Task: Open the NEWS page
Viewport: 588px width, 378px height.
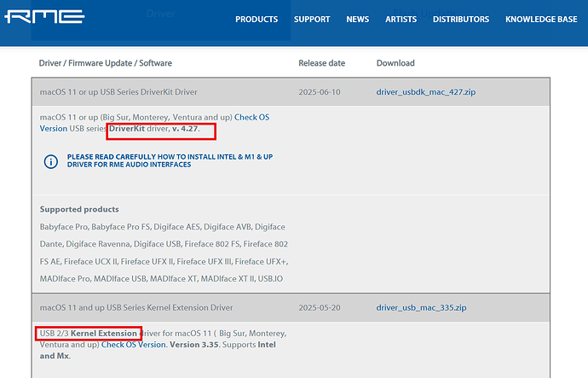Action: 358,20
